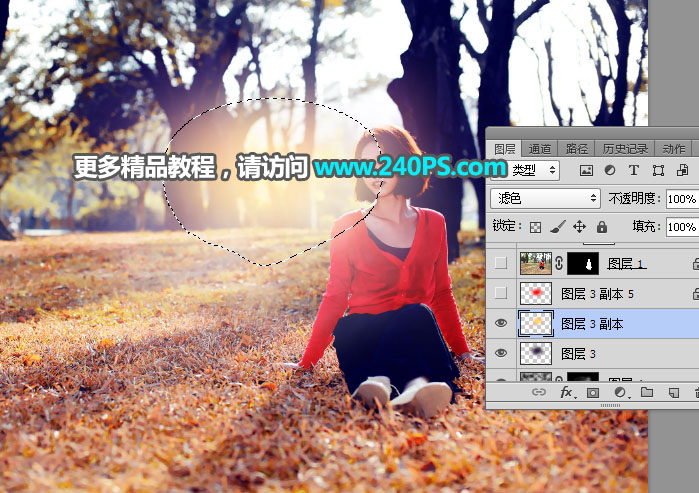Click the 填充 value field
Screen dimensions: 699x493
pyautogui.click(x=683, y=227)
